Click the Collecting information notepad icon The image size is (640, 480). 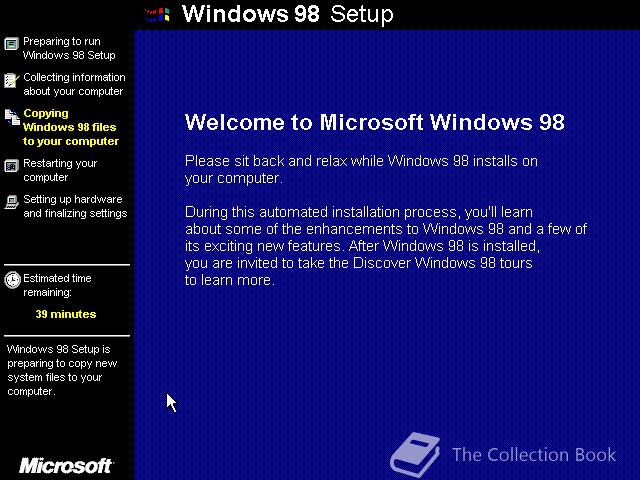(11, 80)
